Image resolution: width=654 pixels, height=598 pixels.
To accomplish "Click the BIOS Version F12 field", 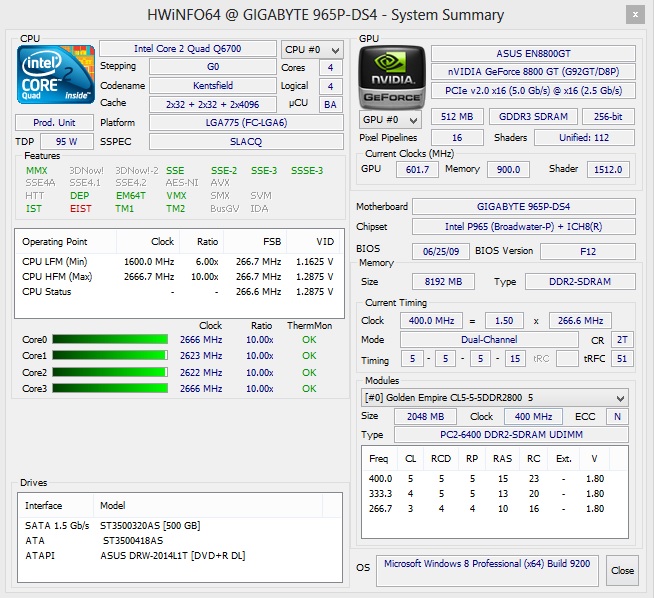I will point(588,251).
